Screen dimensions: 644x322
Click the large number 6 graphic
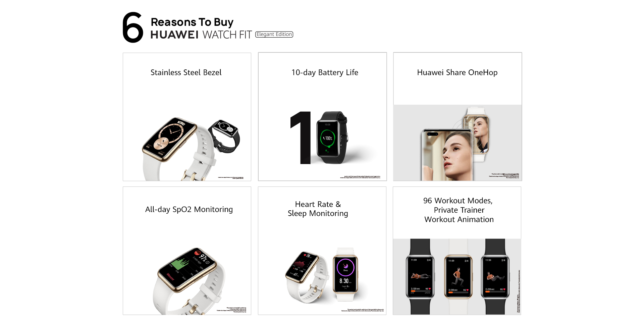(x=133, y=28)
